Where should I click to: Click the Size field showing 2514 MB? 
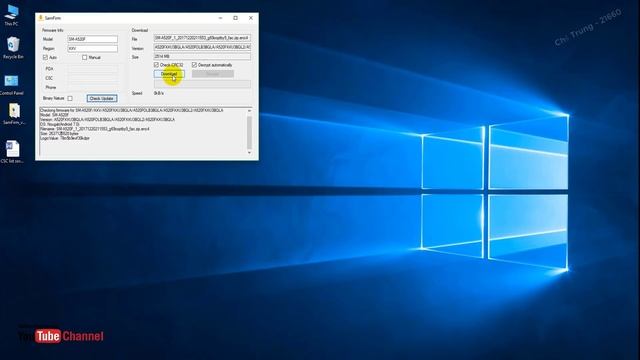pos(202,56)
